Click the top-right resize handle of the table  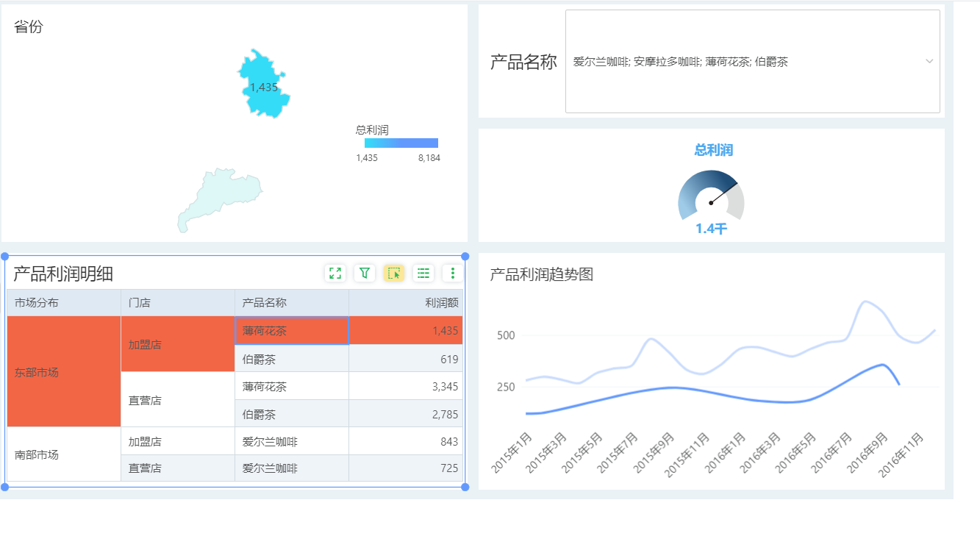point(465,257)
